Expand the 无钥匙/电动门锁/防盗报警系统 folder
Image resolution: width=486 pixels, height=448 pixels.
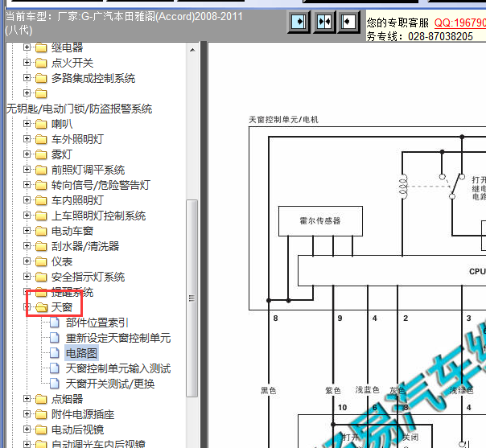click(x=27, y=93)
